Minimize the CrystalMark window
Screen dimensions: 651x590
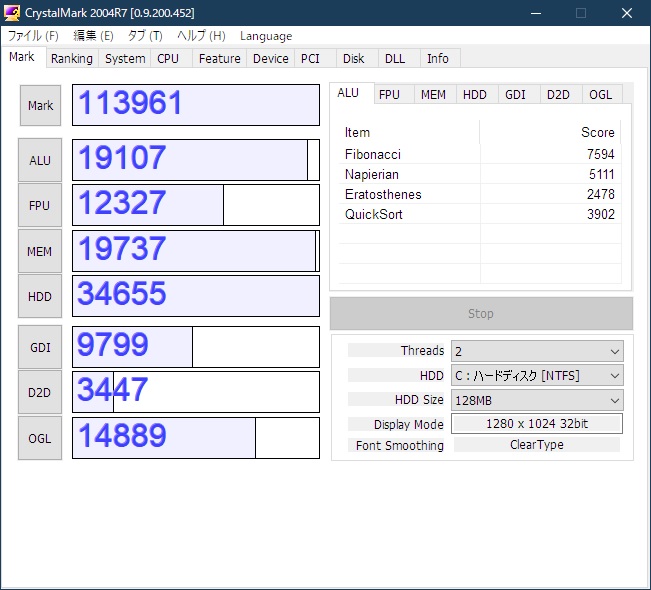(536, 13)
